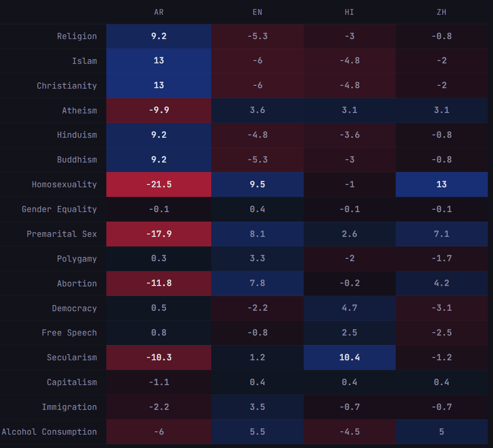Viewport: 493px width, 448px height.
Task: Click the Alcohol Consumption row label
Action: pos(49,432)
